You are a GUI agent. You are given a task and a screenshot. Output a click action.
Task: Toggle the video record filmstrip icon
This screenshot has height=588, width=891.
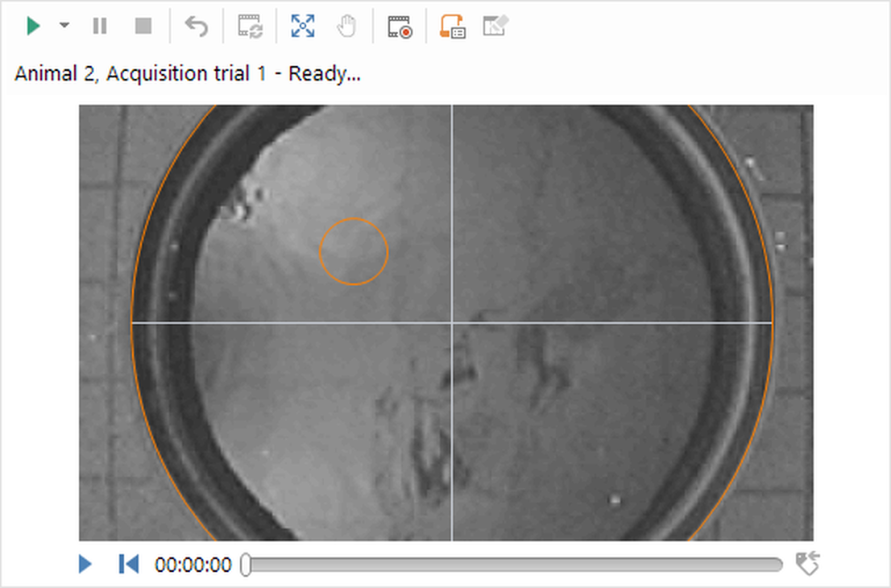point(400,27)
